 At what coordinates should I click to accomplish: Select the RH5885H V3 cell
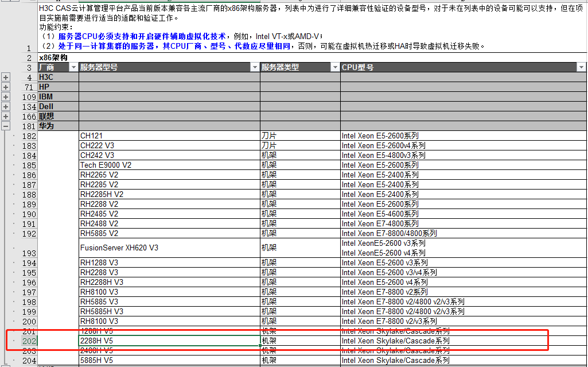tap(169, 311)
